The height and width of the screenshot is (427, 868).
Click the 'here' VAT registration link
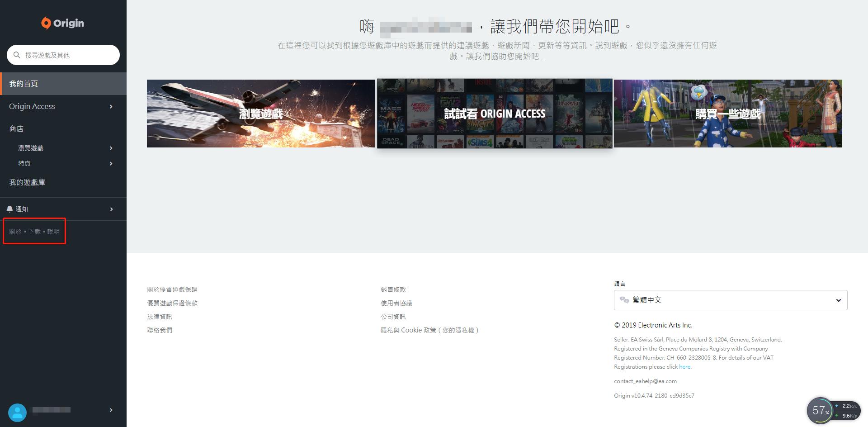click(x=684, y=366)
